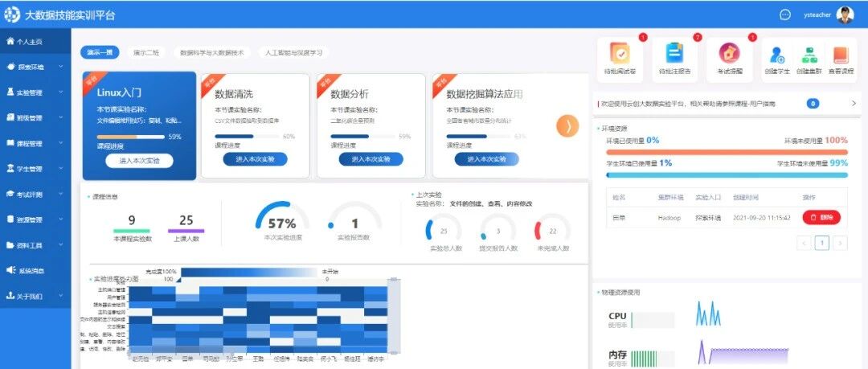Click the 大数据技能实训平台 title text
868x369 pixels.
[70, 15]
